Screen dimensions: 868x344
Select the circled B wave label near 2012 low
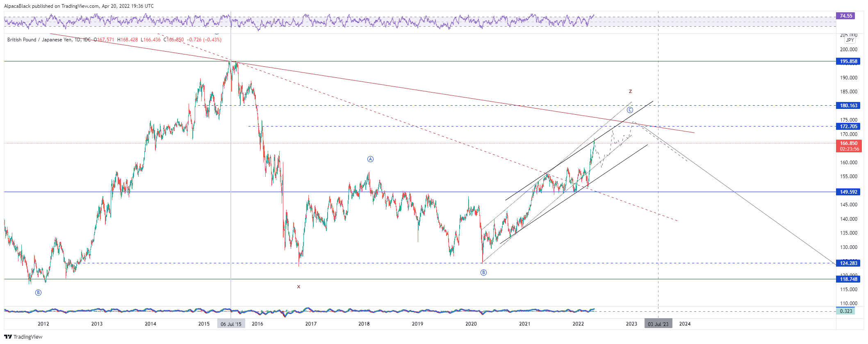pos(38,292)
